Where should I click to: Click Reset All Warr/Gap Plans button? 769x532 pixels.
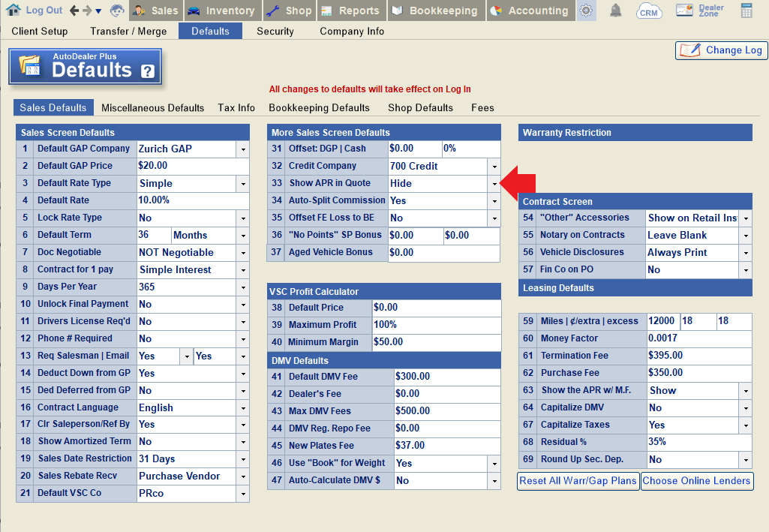578,480
